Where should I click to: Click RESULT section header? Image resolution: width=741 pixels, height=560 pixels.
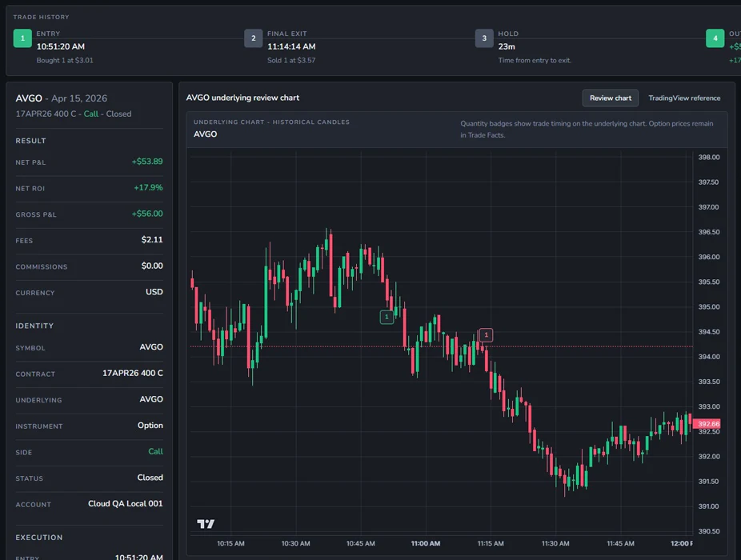pyautogui.click(x=30, y=141)
